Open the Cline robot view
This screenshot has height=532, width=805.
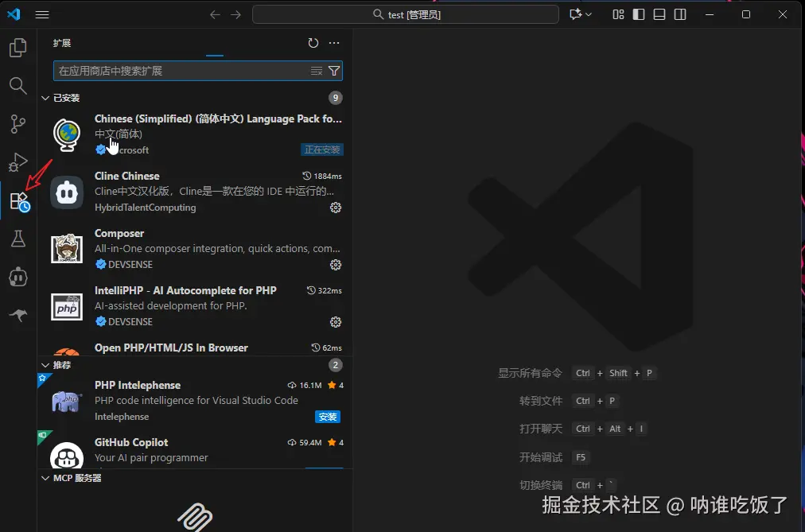click(18, 277)
